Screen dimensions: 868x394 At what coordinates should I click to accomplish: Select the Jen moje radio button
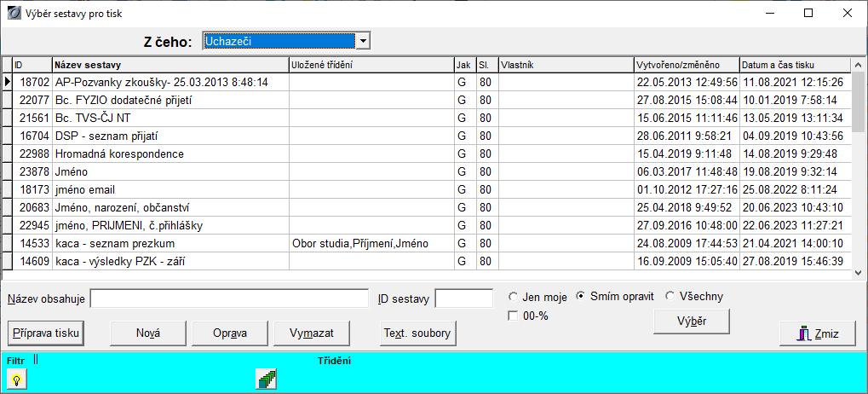[513, 297]
